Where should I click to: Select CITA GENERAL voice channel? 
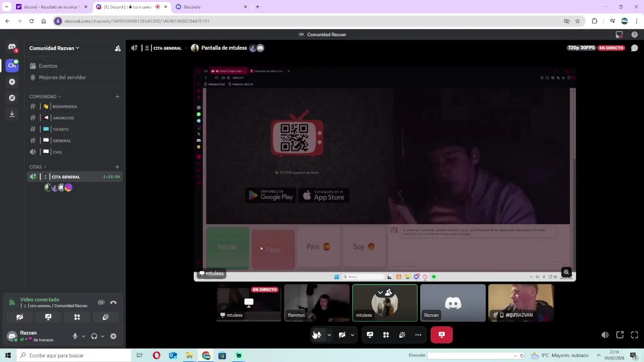(74, 177)
